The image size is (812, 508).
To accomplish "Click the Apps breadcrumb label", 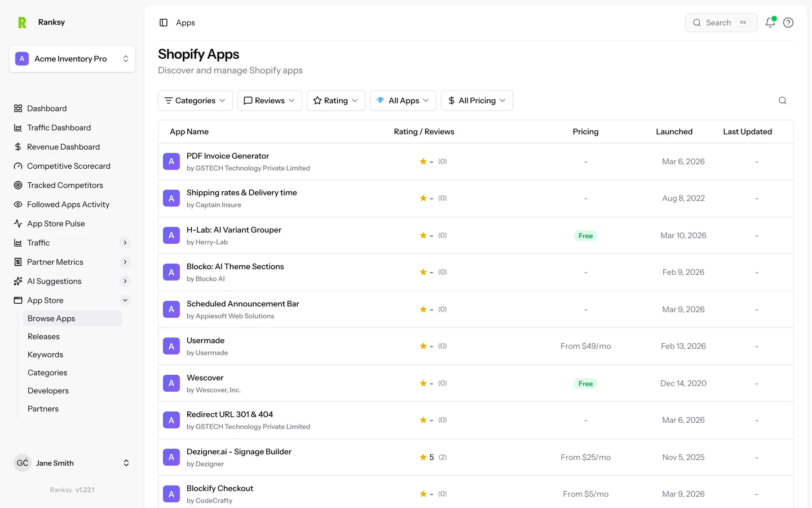I will pyautogui.click(x=186, y=23).
